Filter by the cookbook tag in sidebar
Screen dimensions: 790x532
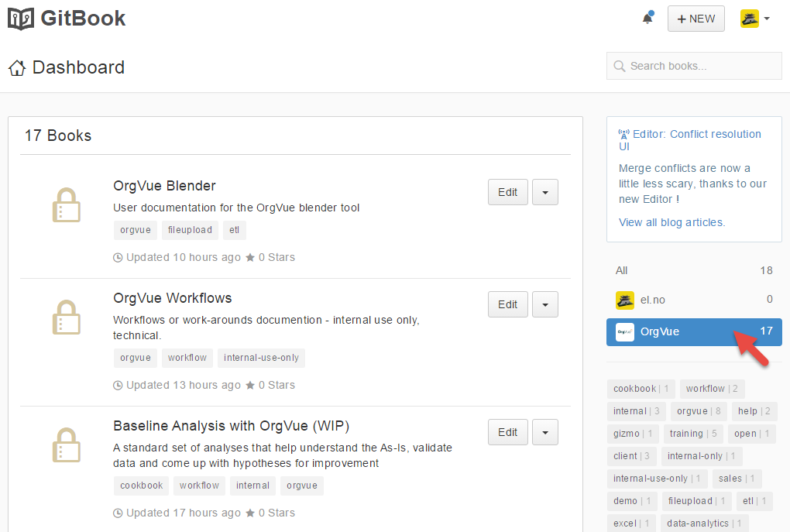click(x=641, y=389)
